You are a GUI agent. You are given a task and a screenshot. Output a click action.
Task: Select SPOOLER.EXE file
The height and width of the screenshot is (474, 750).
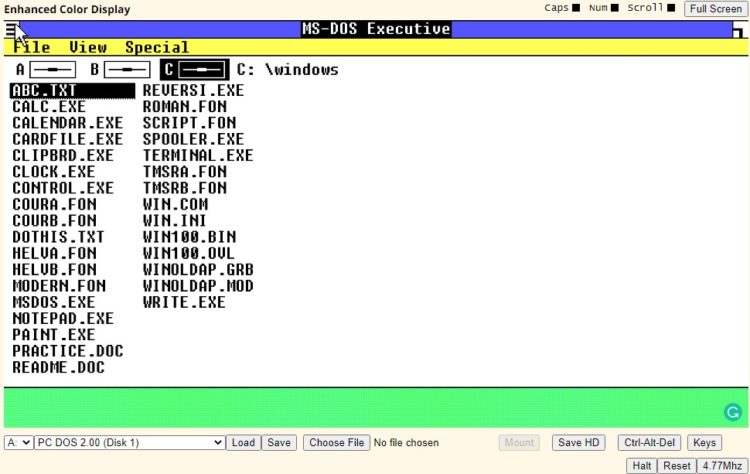[x=193, y=139]
